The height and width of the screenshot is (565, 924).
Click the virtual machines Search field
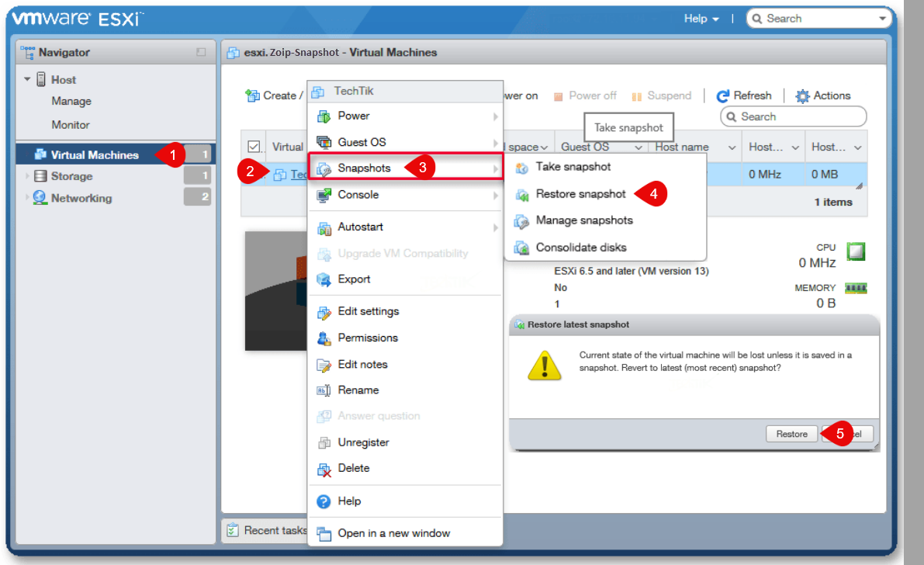click(793, 116)
